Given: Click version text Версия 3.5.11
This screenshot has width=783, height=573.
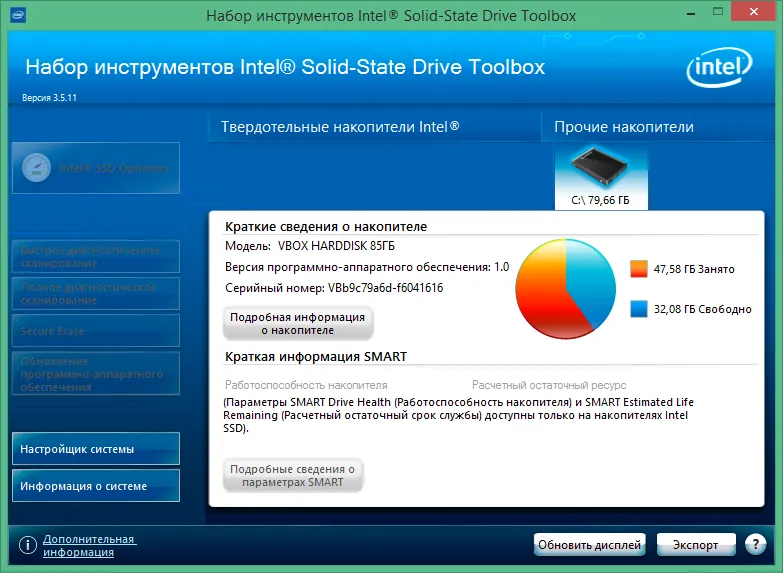Looking at the screenshot, I should [x=49, y=98].
